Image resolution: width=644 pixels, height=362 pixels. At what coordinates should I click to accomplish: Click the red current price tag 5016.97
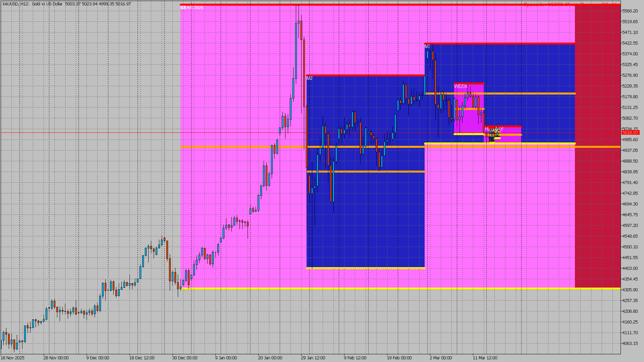click(630, 133)
